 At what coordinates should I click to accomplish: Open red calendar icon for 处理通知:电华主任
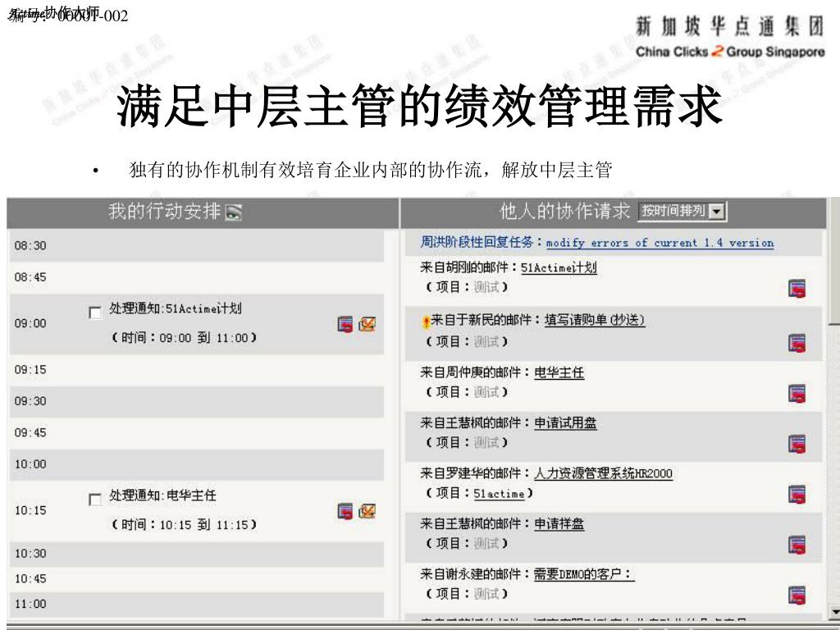(x=345, y=511)
